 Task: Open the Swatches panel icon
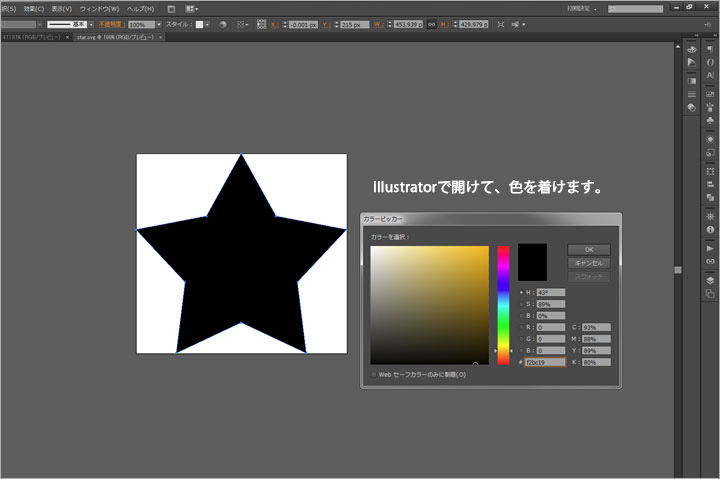pos(710,94)
